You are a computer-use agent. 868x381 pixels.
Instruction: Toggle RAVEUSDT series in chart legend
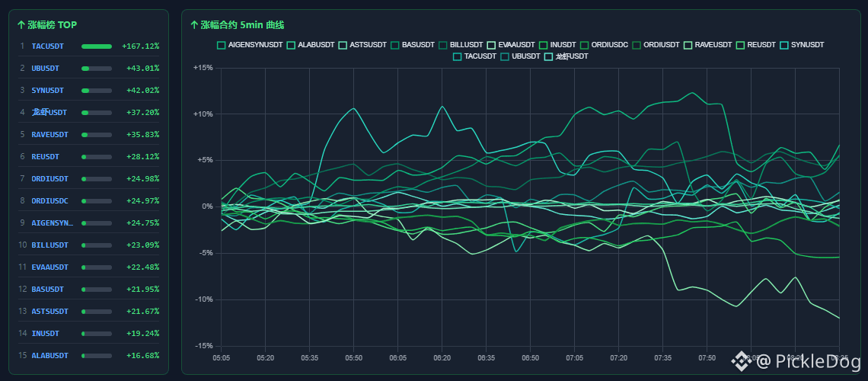[708, 45]
